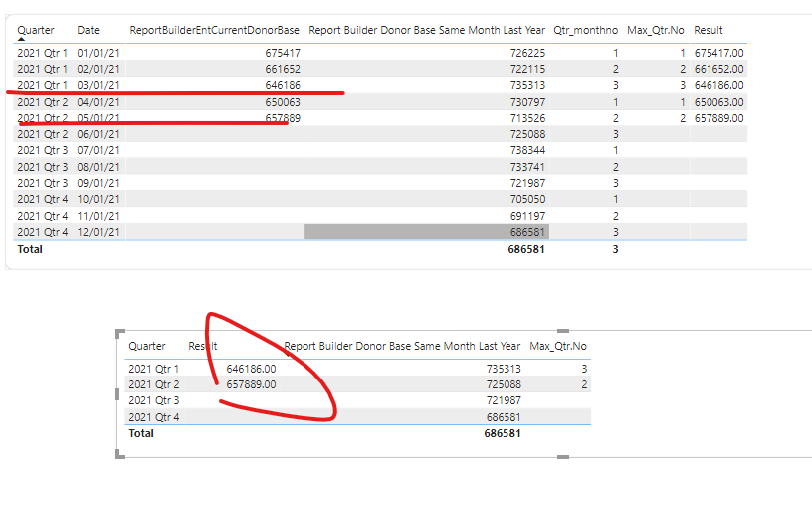The height and width of the screenshot is (505, 812).
Task: Click Max_Qtr.No header in lower table
Action: (x=558, y=346)
